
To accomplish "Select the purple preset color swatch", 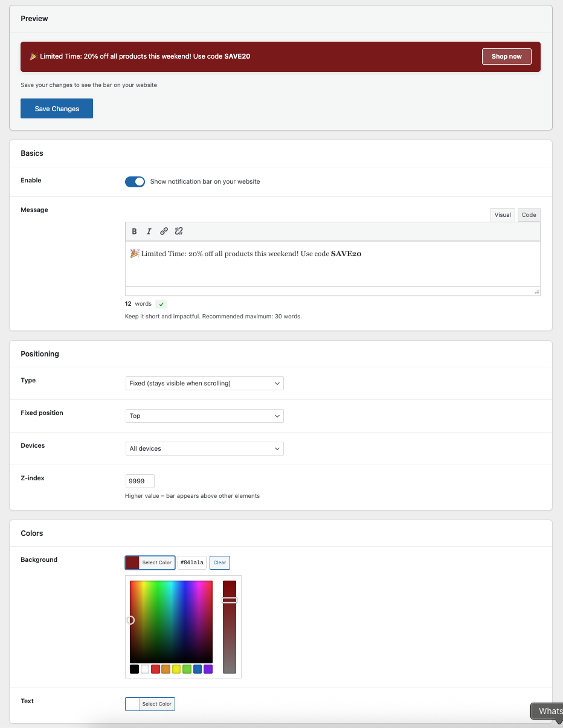I will pos(208,669).
